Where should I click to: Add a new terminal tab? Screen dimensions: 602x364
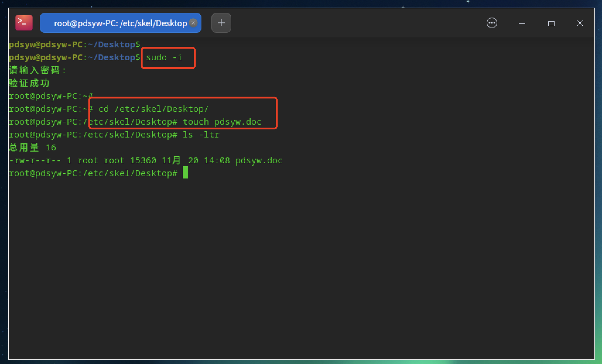click(x=221, y=23)
